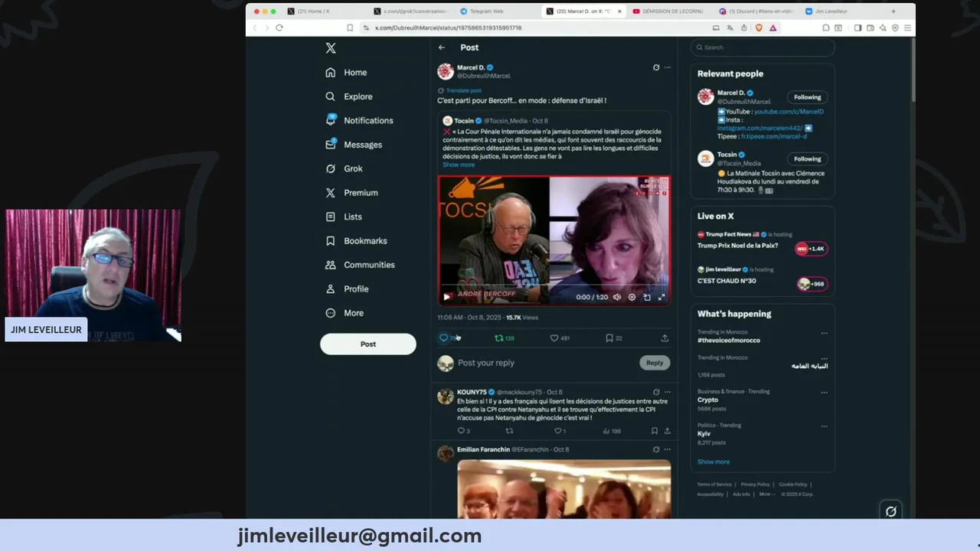Screen dimensions: 980x551
Task: Click the X Search box
Action: (763, 47)
